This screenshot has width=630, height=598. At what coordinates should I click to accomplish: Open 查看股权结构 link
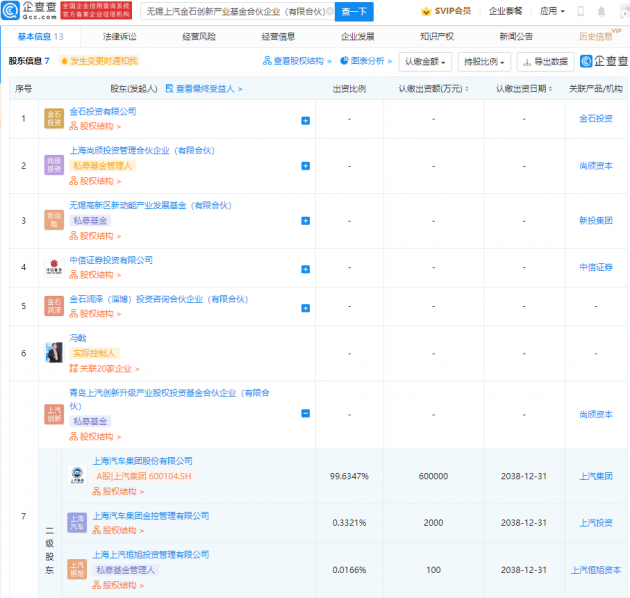pyautogui.click(x=297, y=61)
